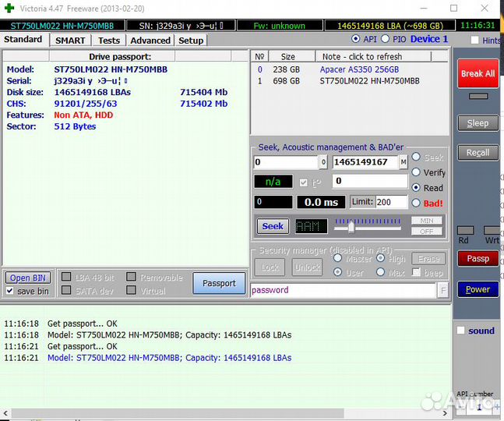Toggle the Removable checkbox
504x421 pixels.
click(x=131, y=277)
